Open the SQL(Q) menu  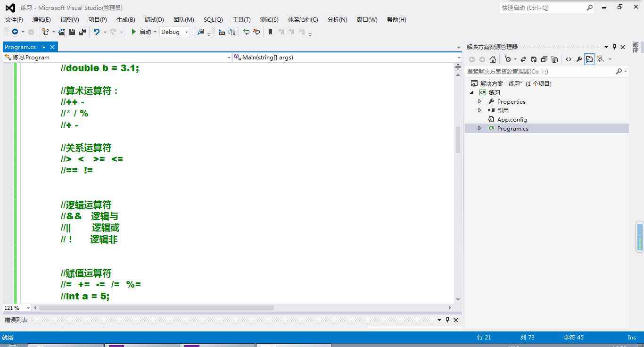tap(213, 19)
